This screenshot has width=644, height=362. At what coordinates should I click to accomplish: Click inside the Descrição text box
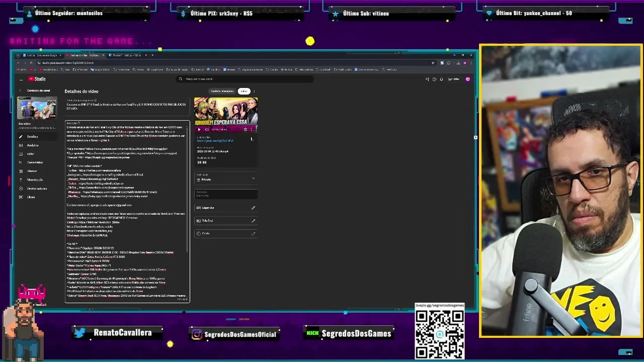127,211
